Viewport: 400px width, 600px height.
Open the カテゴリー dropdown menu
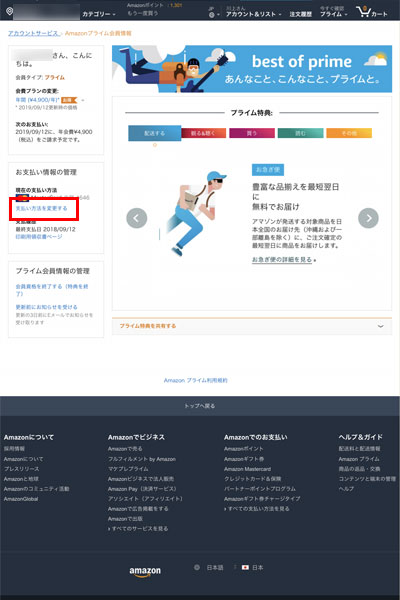[x=99, y=14]
